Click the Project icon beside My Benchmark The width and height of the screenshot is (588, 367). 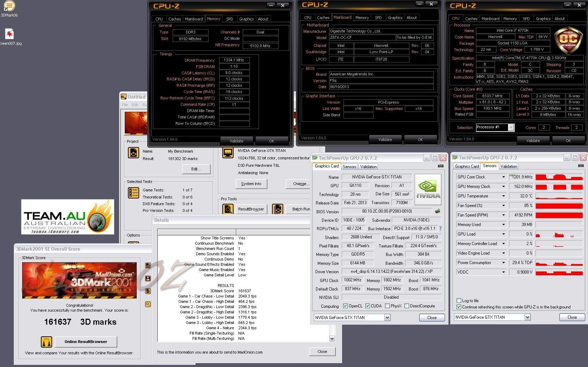[134, 153]
